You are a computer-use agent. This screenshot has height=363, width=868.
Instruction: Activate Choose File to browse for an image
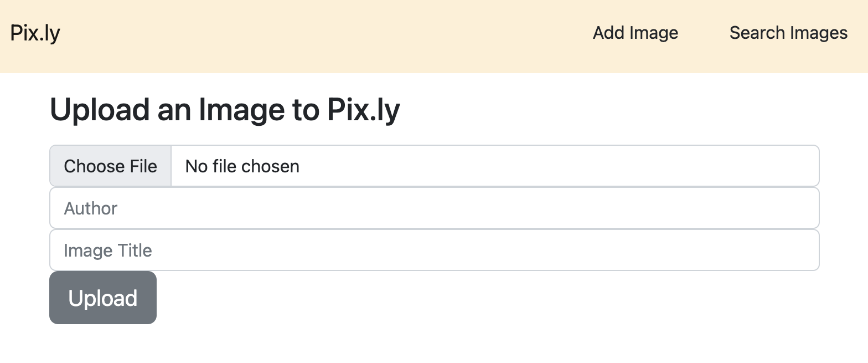tap(110, 166)
